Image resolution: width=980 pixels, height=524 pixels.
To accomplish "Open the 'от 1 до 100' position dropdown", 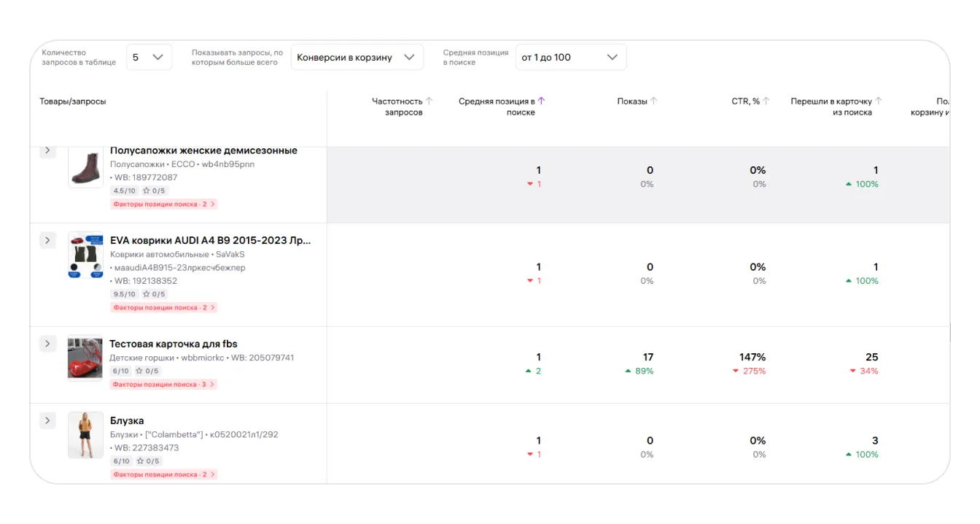I will 570,58.
